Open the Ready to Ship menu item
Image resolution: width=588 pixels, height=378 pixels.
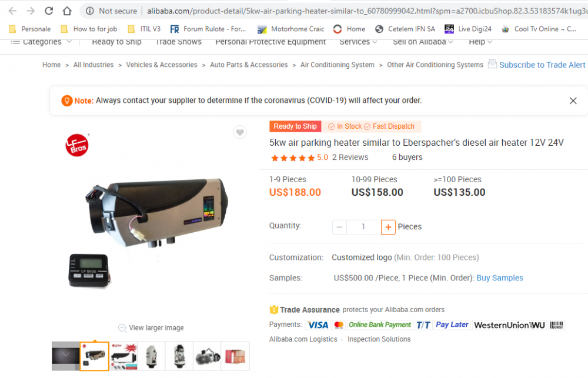tap(116, 42)
